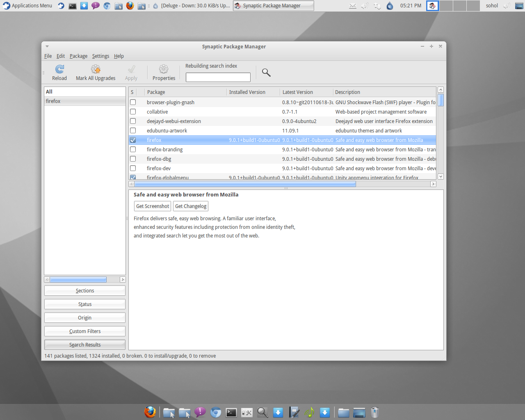Select "All" in the filter list

click(x=85, y=92)
